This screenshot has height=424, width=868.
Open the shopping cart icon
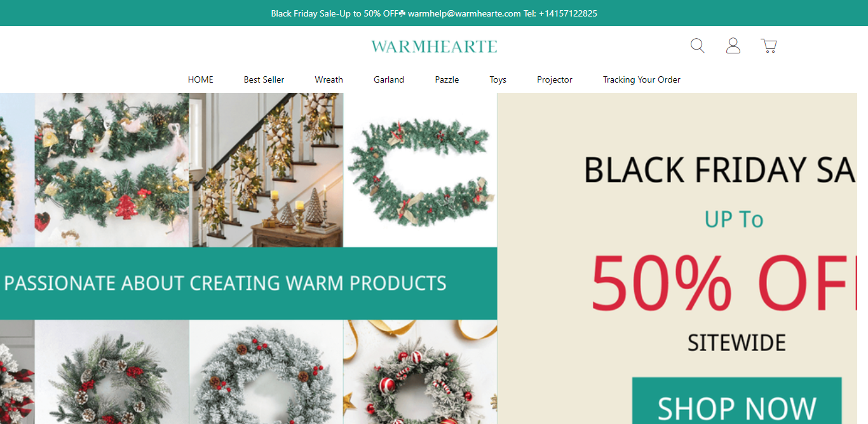pos(768,46)
